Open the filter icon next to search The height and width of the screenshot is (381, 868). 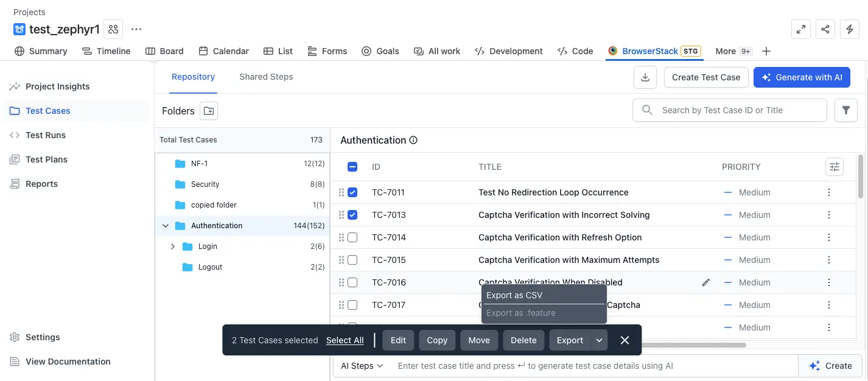click(845, 110)
